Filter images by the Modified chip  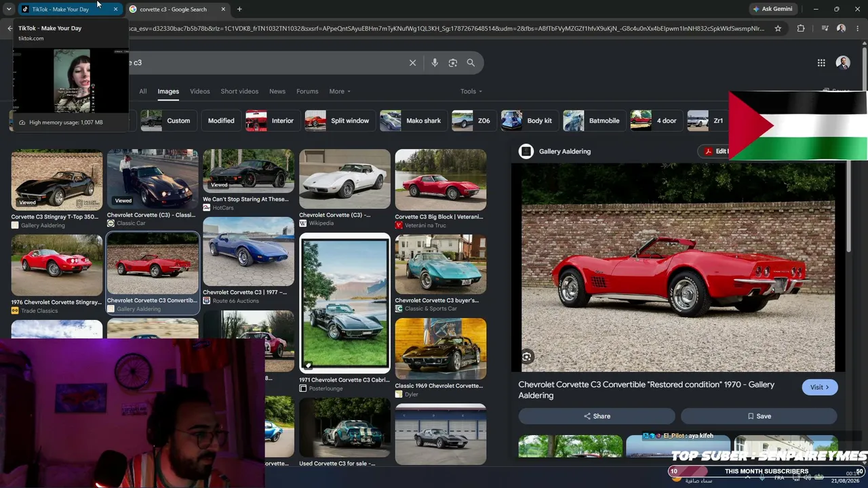coord(221,121)
